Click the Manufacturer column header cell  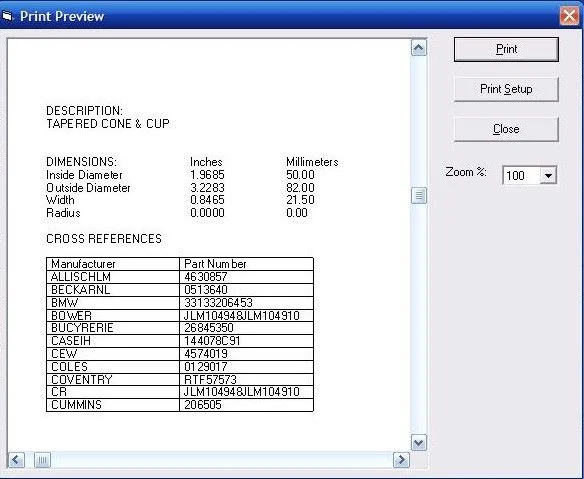point(113,264)
